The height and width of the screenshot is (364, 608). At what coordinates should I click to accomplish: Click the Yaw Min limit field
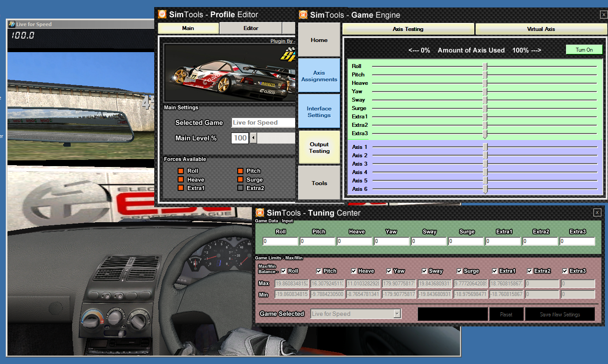399,294
